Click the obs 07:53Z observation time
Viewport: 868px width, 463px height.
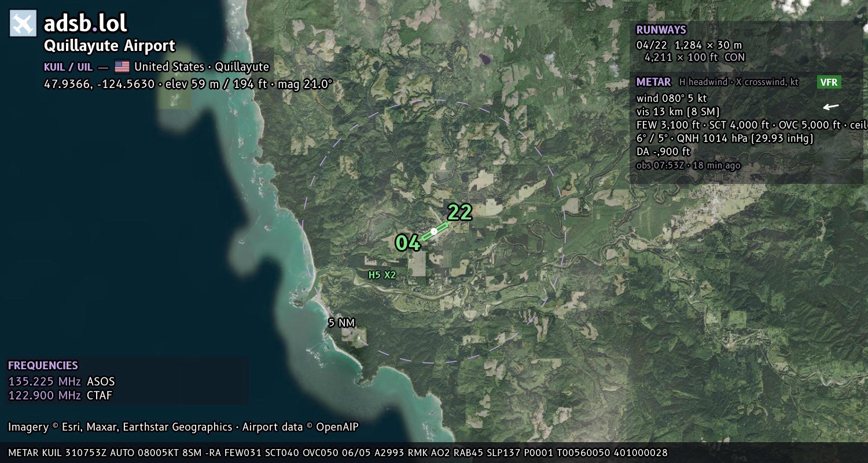(688, 166)
